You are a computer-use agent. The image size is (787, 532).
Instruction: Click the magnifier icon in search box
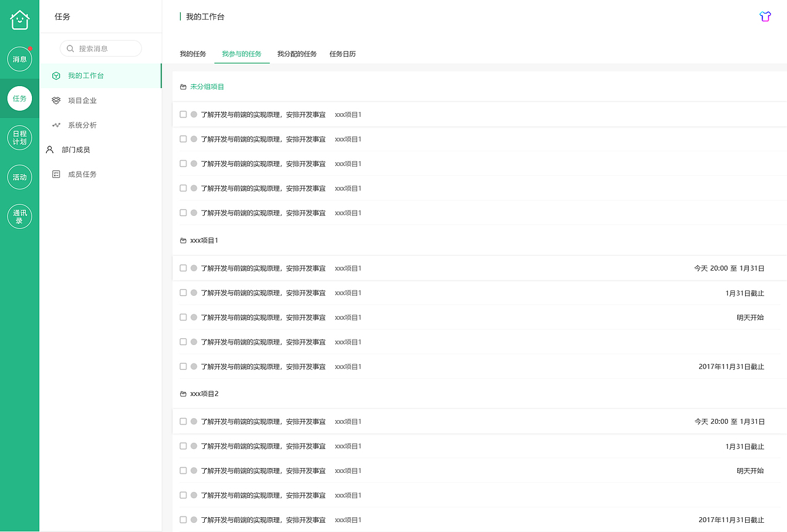pos(71,49)
